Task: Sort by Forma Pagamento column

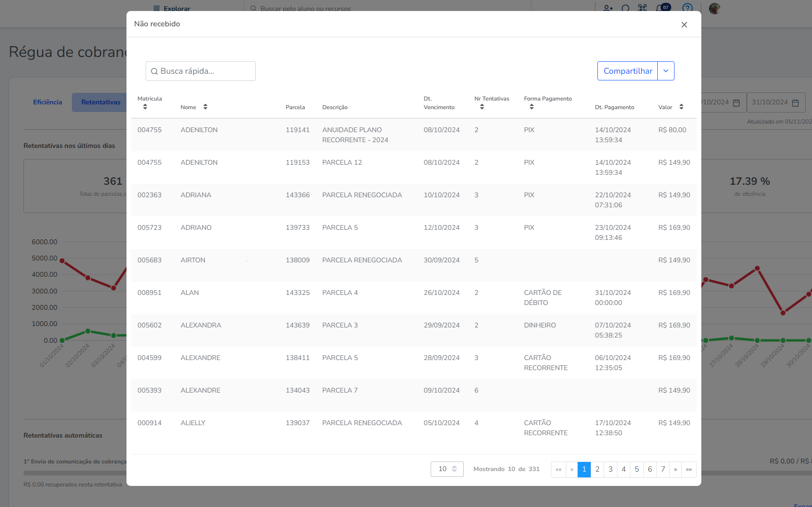Action: [x=531, y=107]
